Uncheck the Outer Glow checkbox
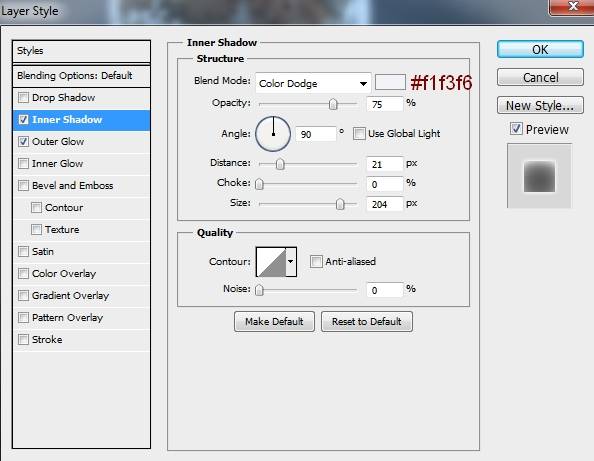 pos(23,142)
